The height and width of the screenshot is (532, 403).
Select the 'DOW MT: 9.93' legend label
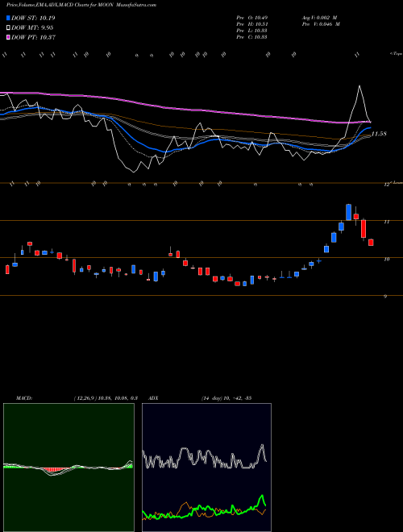tap(32, 28)
